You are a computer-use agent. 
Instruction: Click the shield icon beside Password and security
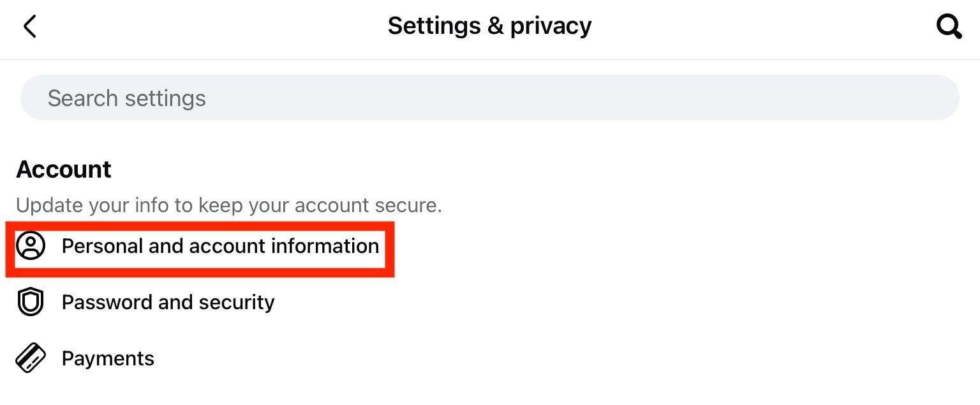pyautogui.click(x=31, y=302)
